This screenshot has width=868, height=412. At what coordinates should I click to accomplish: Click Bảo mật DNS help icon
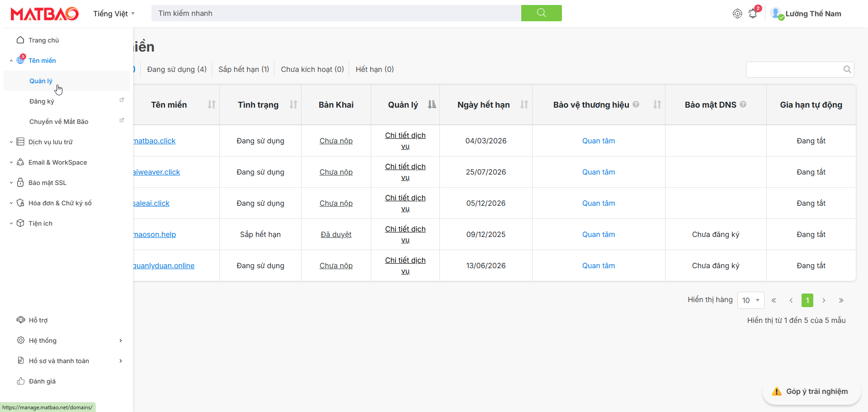coord(743,104)
